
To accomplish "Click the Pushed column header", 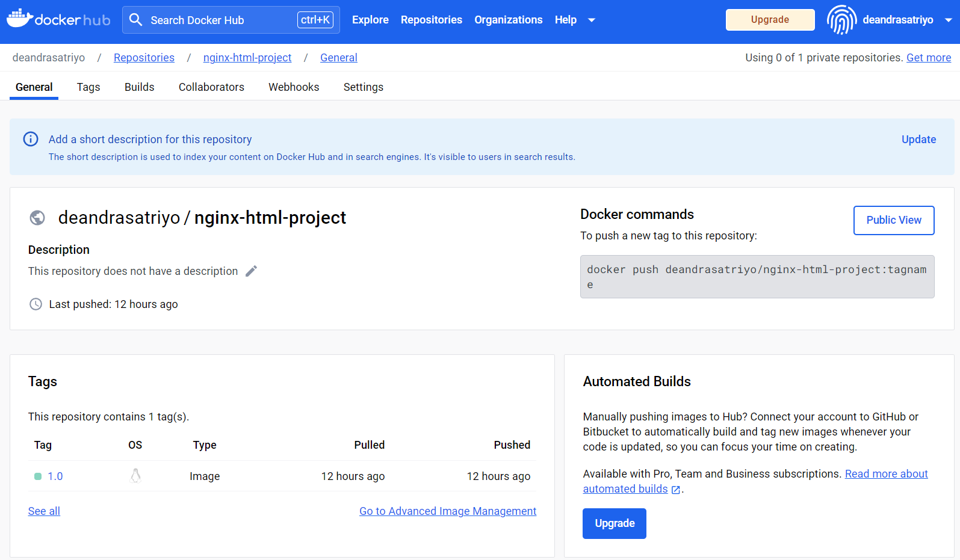I will tap(512, 445).
